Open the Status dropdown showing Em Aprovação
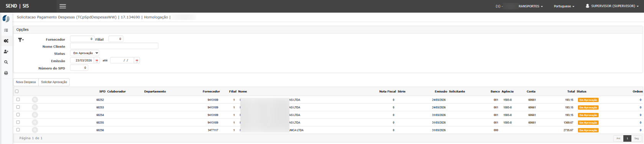 [x=85, y=53]
